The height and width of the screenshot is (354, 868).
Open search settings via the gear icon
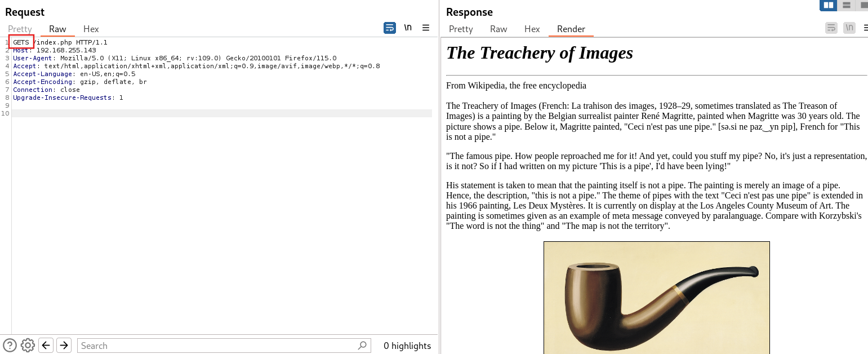tap(28, 345)
